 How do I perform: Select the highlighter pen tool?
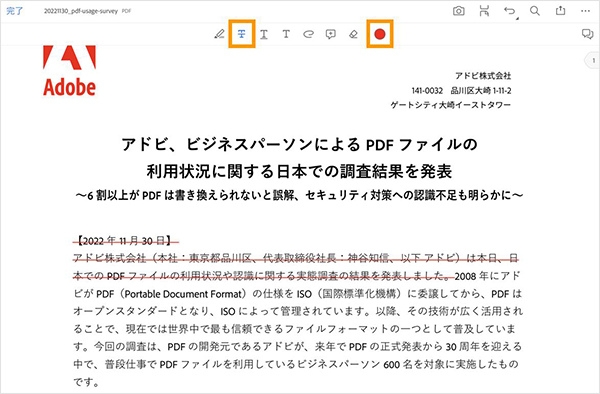click(219, 34)
